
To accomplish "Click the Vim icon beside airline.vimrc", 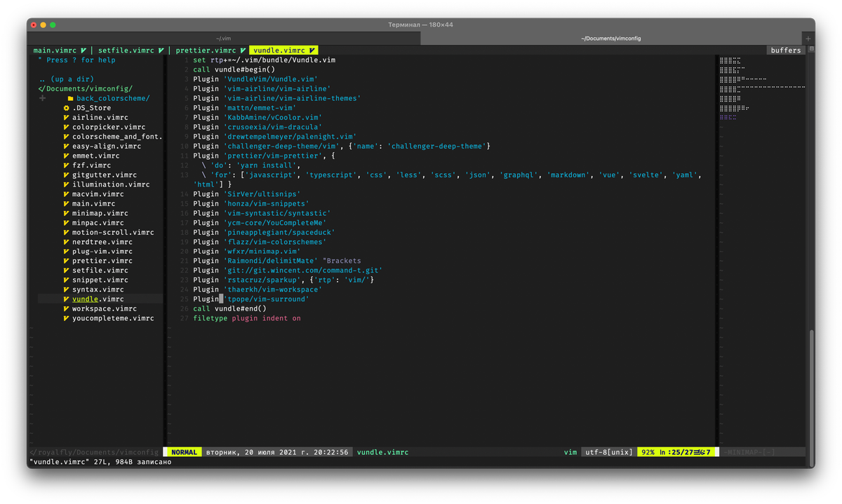I will [x=67, y=118].
